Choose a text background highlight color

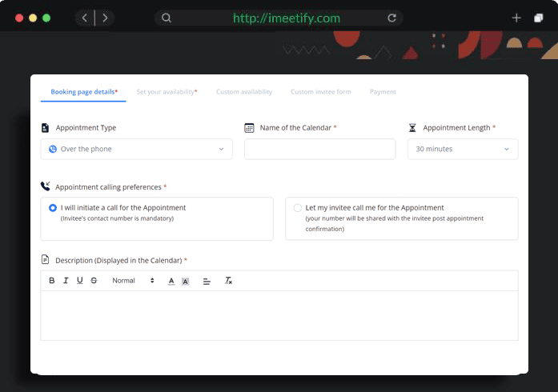click(186, 281)
